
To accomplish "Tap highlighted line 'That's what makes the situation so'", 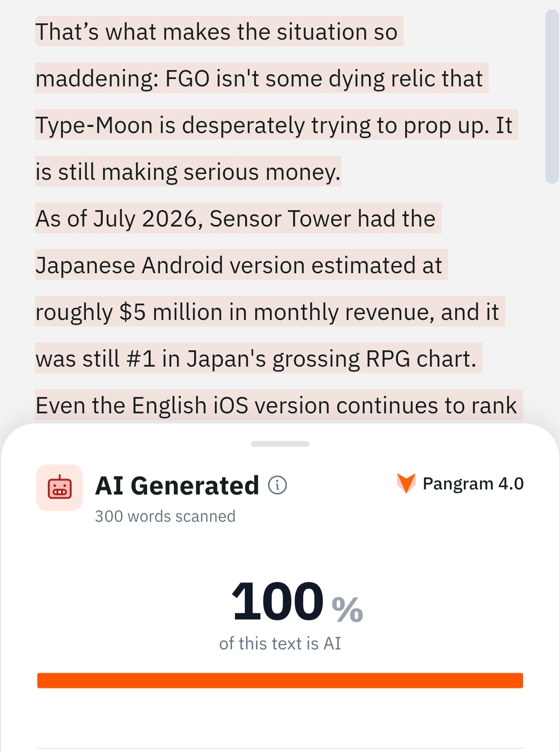I will point(219,31).
